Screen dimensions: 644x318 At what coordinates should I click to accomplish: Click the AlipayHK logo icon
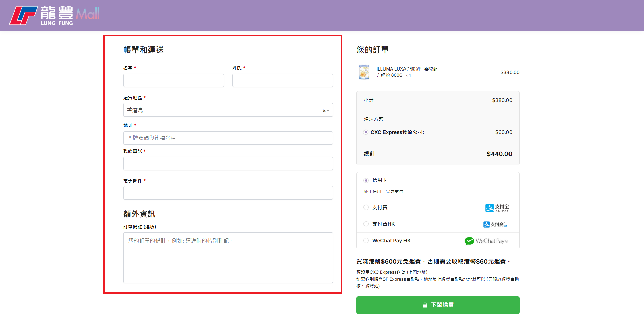pos(495,224)
